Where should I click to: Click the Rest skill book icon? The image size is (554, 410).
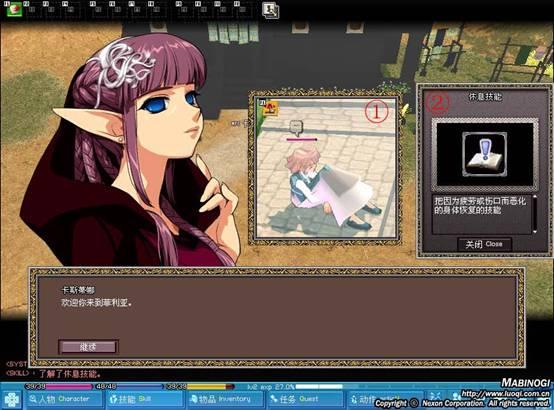pos(485,154)
